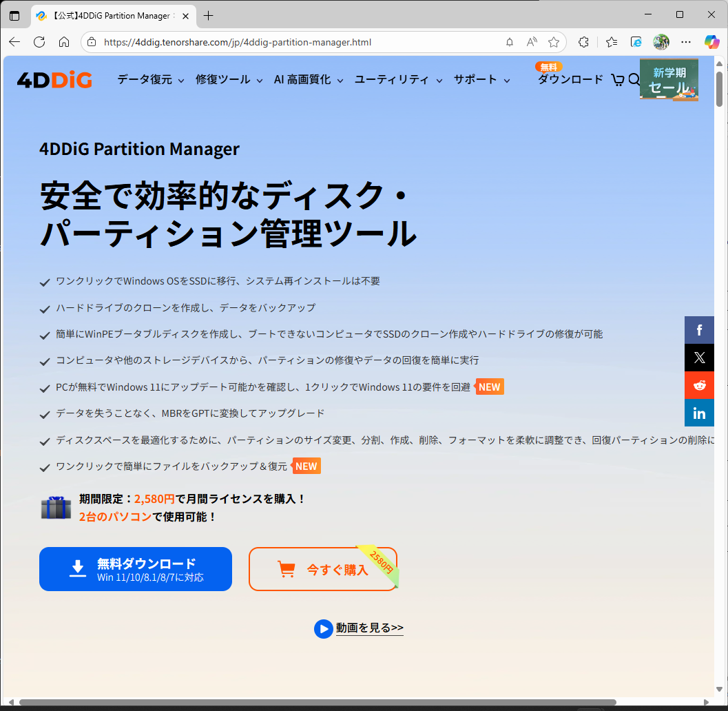The image size is (728, 711).
Task: Open the tab actions menu icon
Action: (14, 16)
